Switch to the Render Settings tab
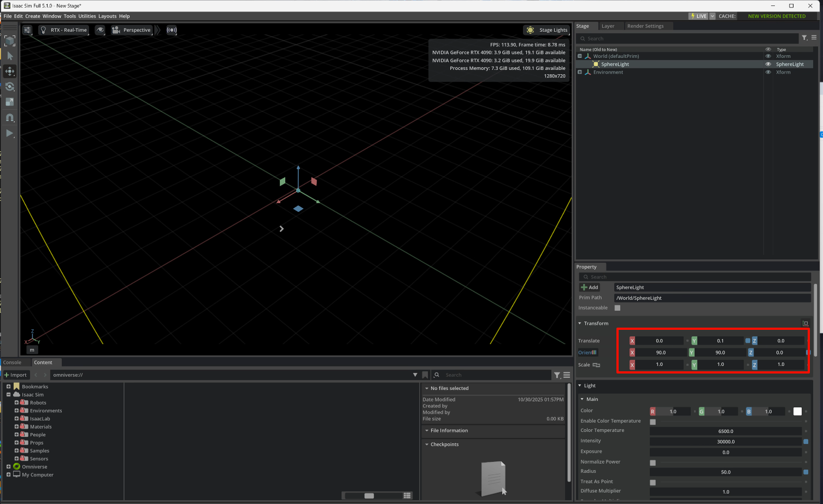The height and width of the screenshot is (504, 823). pos(645,26)
